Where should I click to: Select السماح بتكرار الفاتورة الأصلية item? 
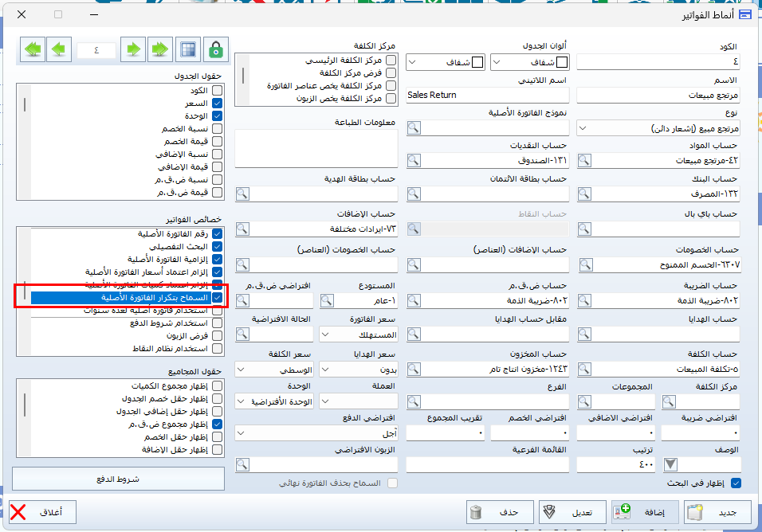128,297
